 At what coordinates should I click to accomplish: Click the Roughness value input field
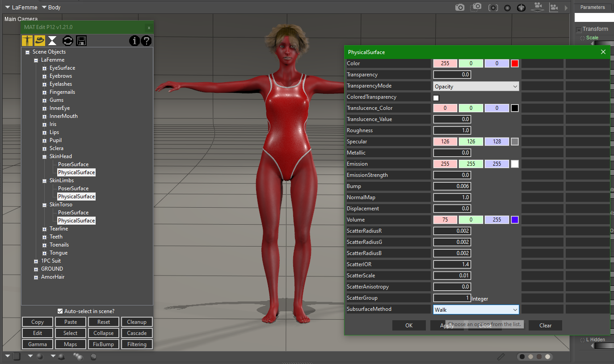coord(452,130)
